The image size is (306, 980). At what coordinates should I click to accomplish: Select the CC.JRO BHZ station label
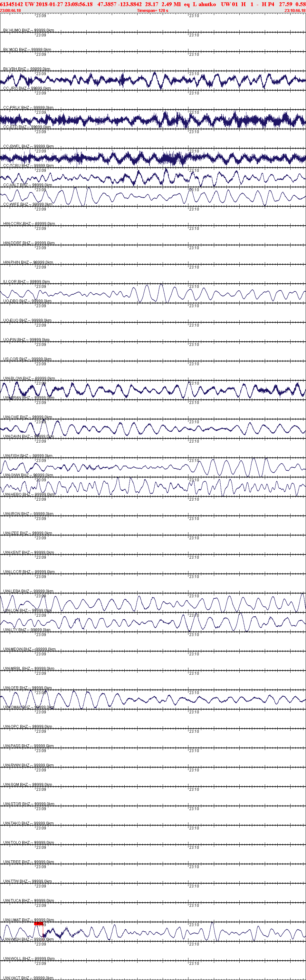(27, 89)
